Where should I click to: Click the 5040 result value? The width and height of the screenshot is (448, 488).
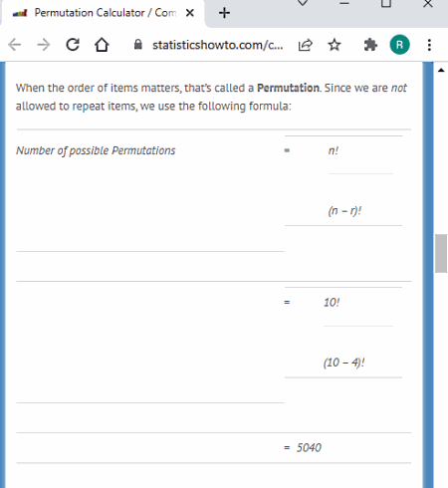tap(309, 447)
